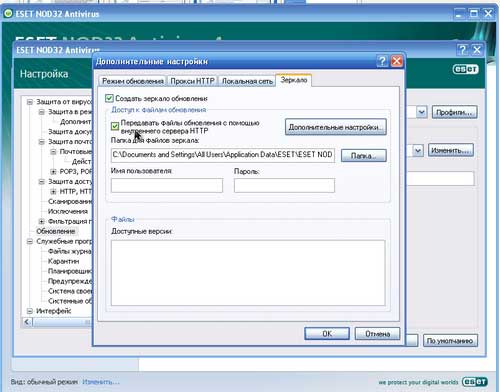Maximize the main ESET NOD32 Antivirus window
500x392 pixels.
[x=474, y=14]
